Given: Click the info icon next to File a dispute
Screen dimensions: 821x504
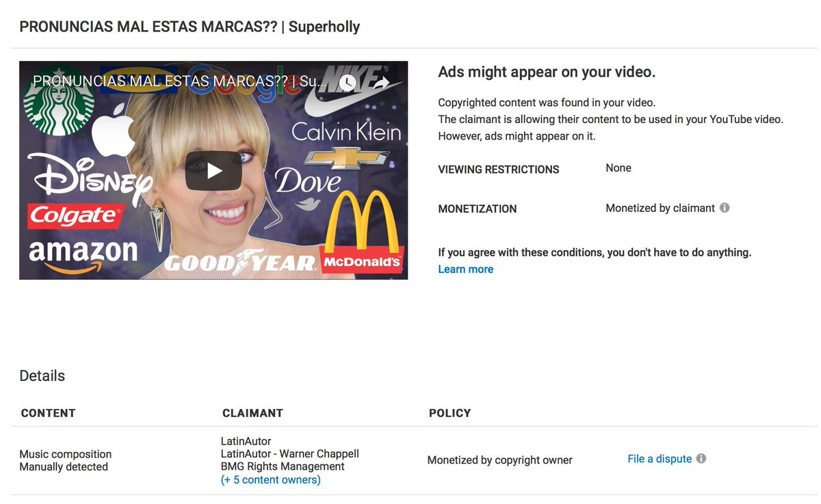Looking at the screenshot, I should point(701,458).
